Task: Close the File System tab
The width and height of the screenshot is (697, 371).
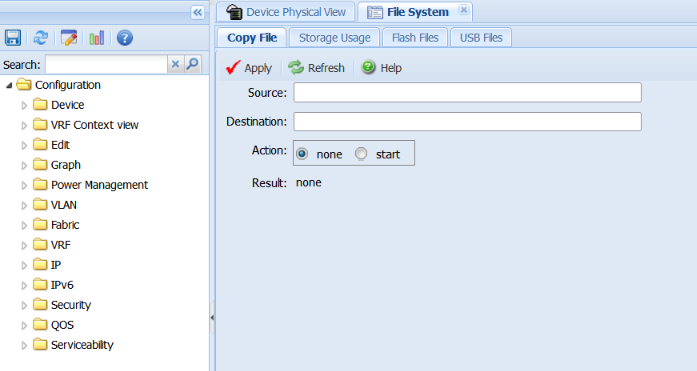Action: point(464,9)
